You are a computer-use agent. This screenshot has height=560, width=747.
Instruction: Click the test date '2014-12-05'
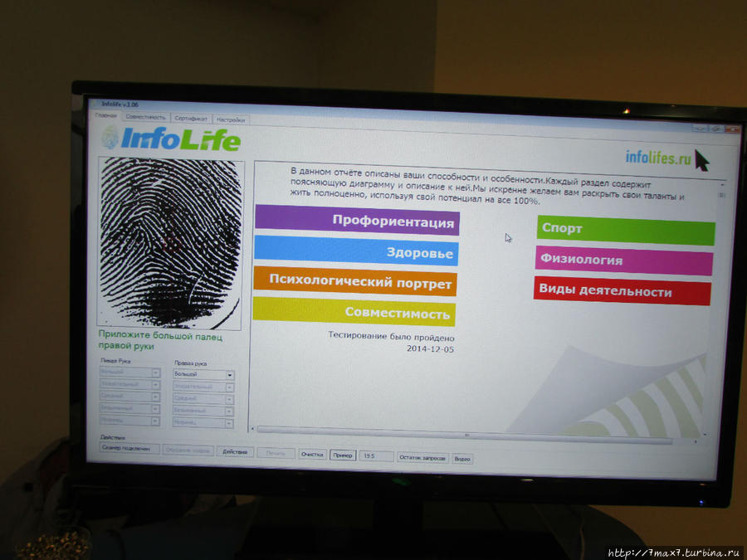tap(430, 348)
